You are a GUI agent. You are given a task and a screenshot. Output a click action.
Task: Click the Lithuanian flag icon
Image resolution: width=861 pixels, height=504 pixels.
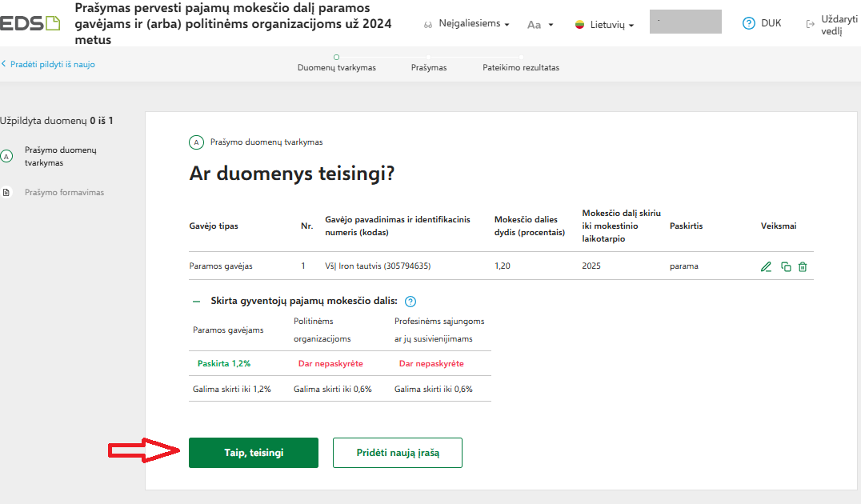[579, 25]
